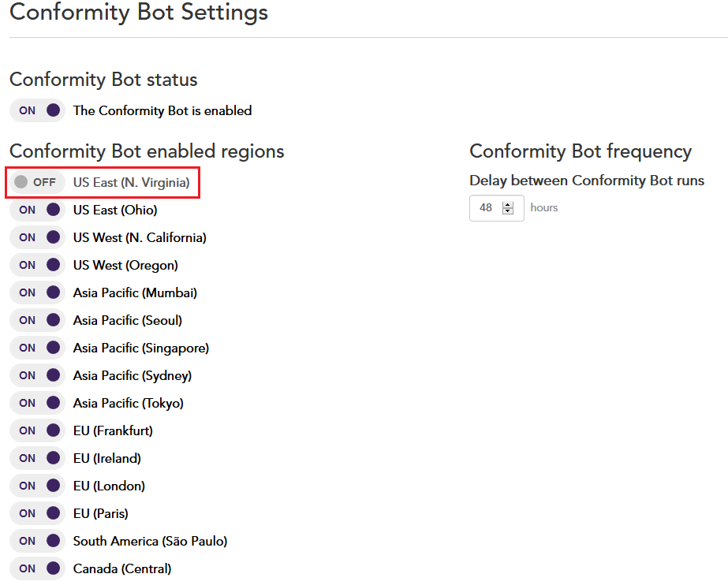Viewport: 728px width, 585px height.
Task: Turn off Asia Pacific (Singapore) region
Action: [x=37, y=348]
